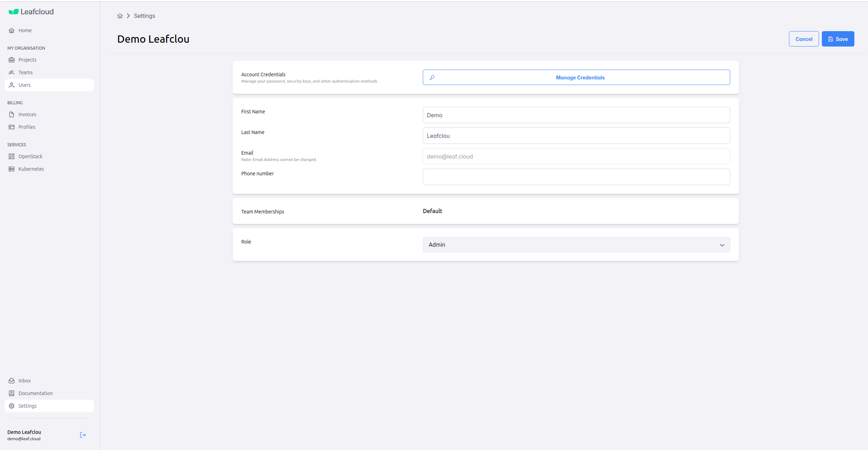The width and height of the screenshot is (868, 450).
Task: Click the Email field demo@leaf.cloud
Action: click(x=576, y=156)
